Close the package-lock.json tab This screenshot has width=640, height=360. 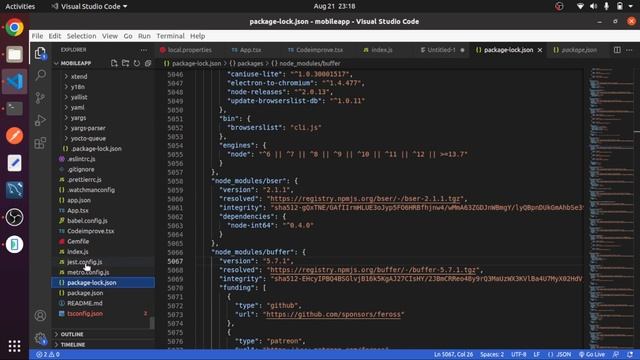pos(540,50)
